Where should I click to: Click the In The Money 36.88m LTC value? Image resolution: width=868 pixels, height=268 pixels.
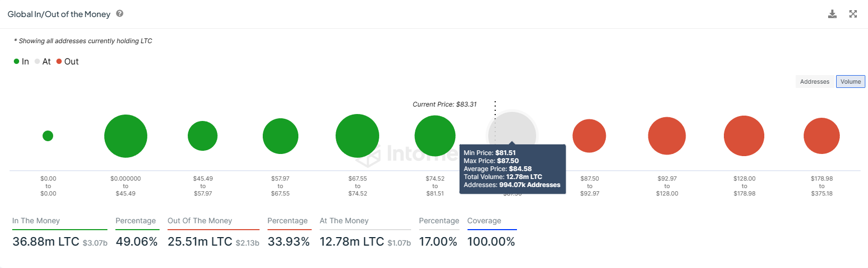[x=46, y=242]
